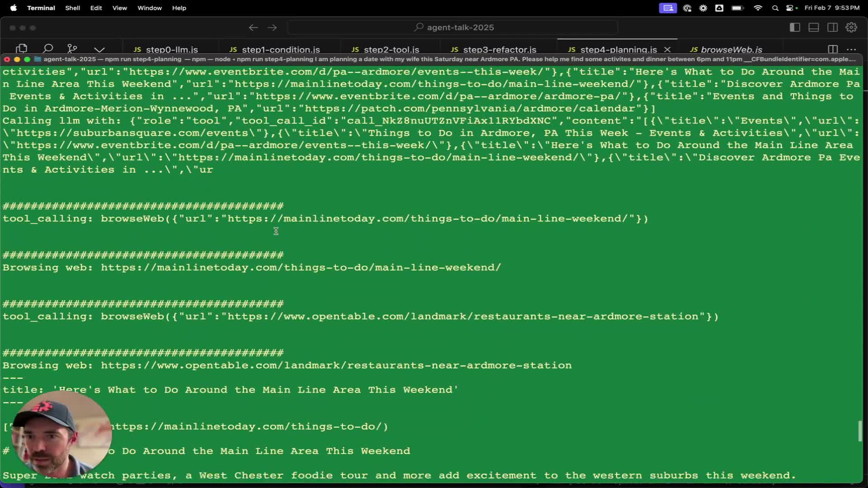
Task: Click the terminal vertical scrollbar thumb
Action: (x=860, y=431)
